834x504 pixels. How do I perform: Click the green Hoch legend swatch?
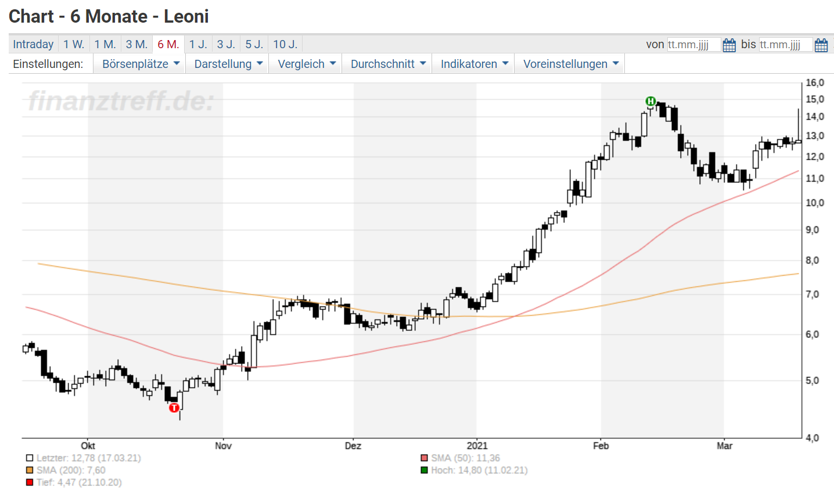click(x=424, y=470)
